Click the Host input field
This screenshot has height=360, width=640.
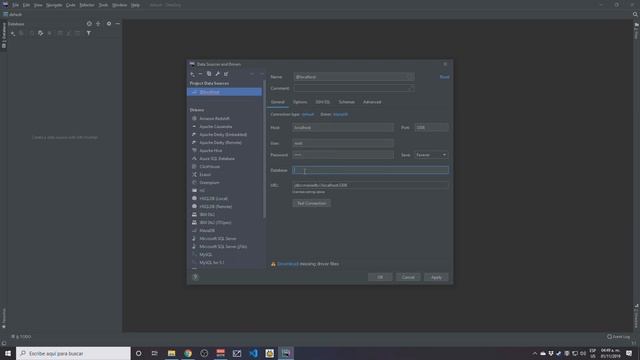point(343,128)
